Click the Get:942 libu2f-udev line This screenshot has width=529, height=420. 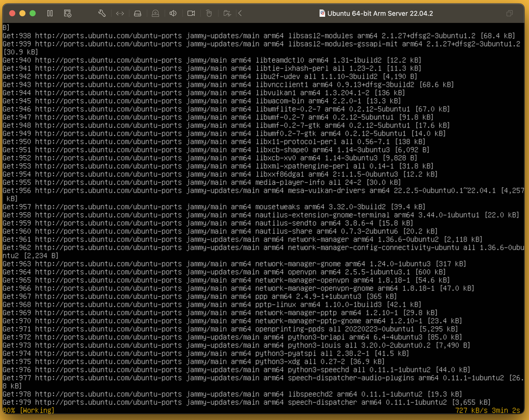[210, 76]
